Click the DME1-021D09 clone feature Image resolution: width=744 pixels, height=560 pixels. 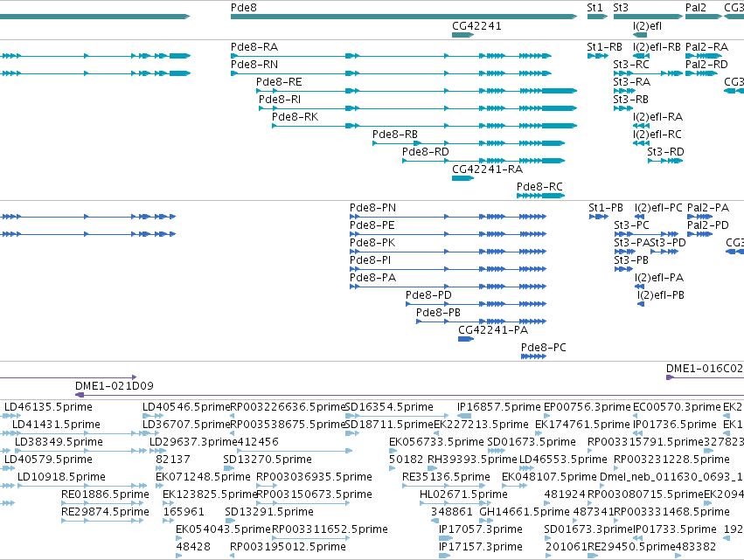pyautogui.click(x=409, y=395)
